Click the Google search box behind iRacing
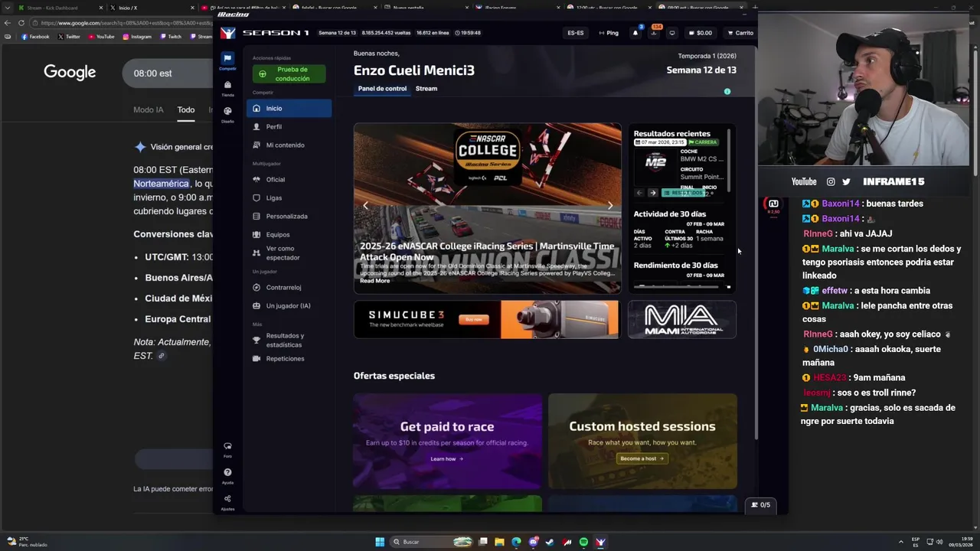The image size is (980, 551). (168, 73)
